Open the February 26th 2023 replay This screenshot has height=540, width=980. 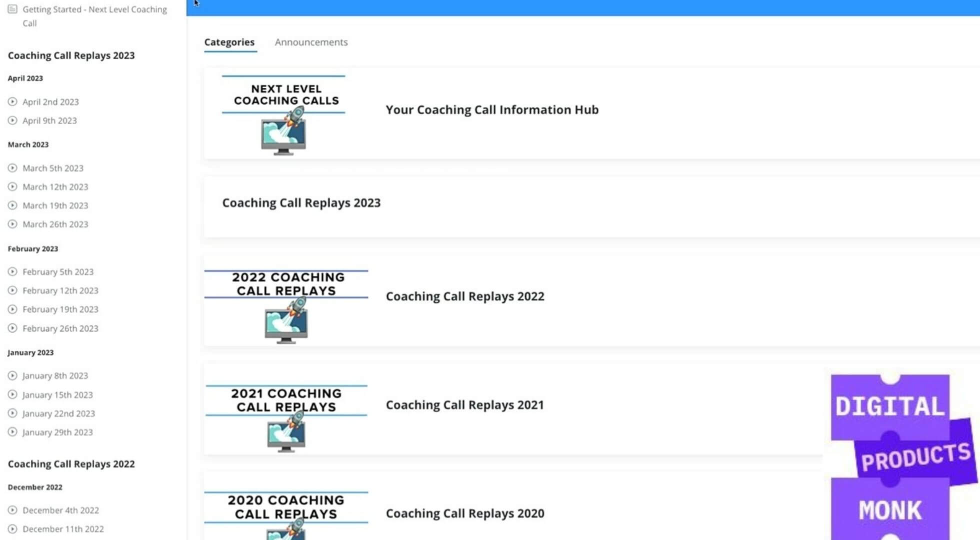tap(60, 328)
